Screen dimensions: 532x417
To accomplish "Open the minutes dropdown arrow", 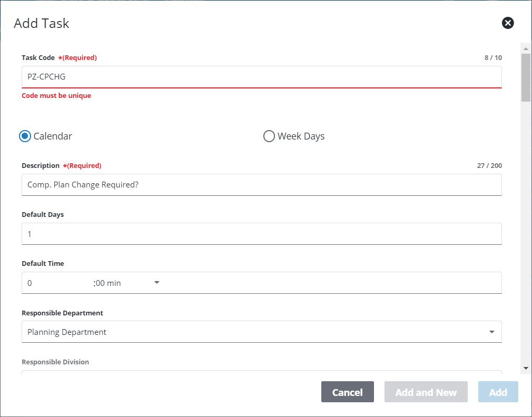I will point(156,283).
